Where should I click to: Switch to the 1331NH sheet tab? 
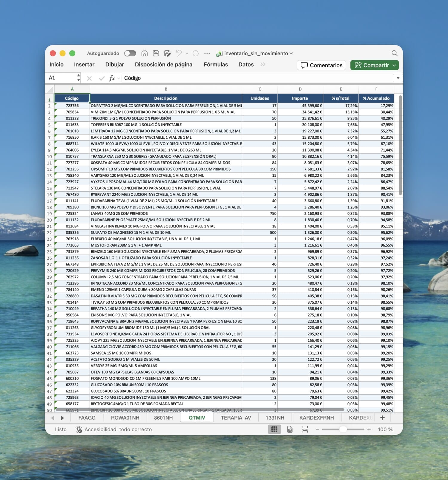275,418
